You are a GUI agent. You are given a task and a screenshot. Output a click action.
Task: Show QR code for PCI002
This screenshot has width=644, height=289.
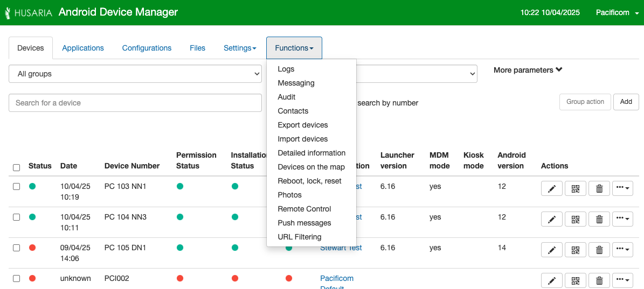pyautogui.click(x=576, y=280)
